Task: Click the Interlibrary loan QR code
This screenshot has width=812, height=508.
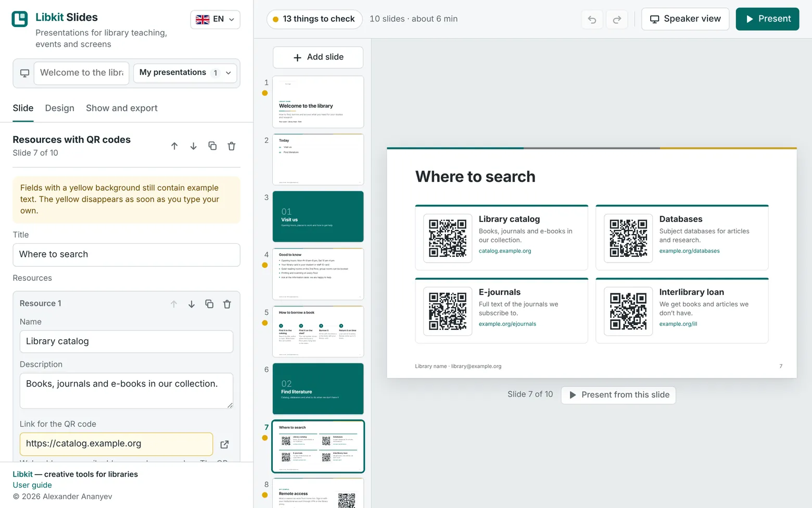Action: pos(628,311)
